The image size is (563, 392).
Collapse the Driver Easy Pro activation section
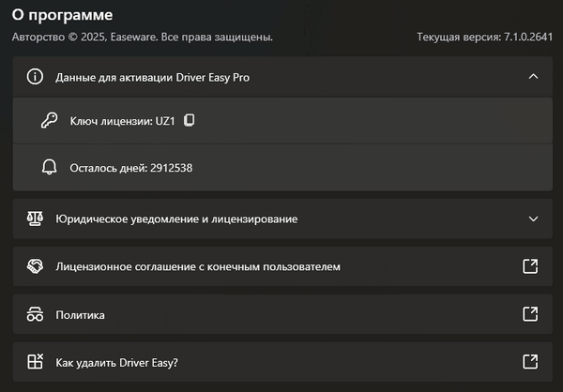[x=533, y=77]
